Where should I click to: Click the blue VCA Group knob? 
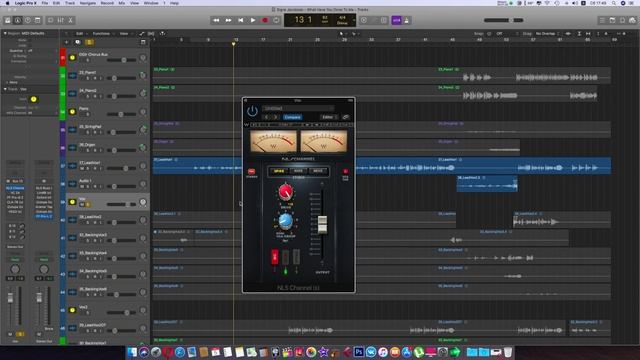click(285, 221)
